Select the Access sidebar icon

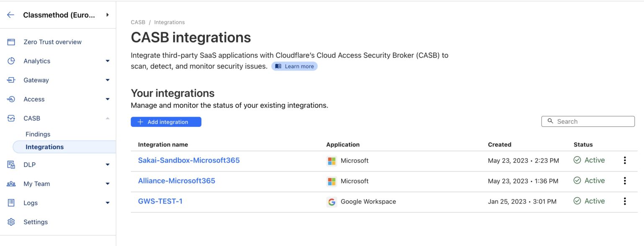point(10,99)
